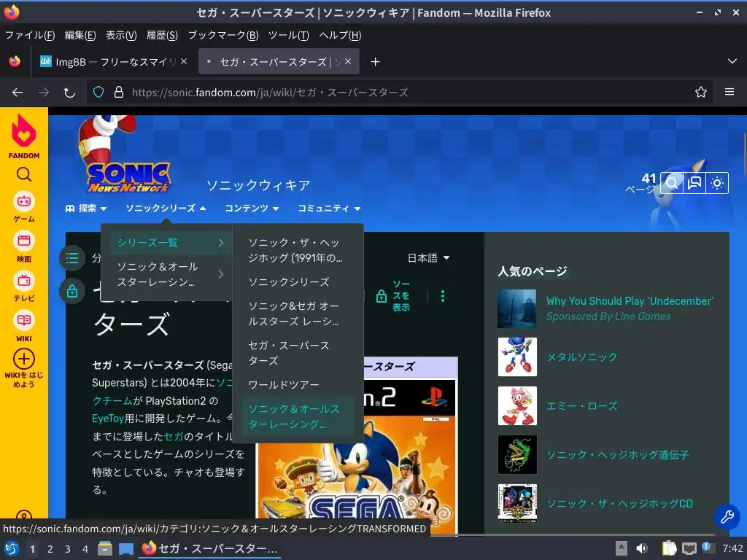Image resolution: width=747 pixels, height=560 pixels.
Task: Open Fandom sidebar search icon
Action: pos(24,174)
